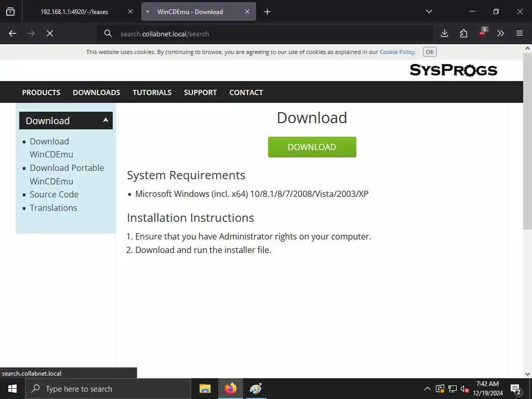Open the SUPPORT menu
The width and height of the screenshot is (532, 399).
pyautogui.click(x=200, y=92)
